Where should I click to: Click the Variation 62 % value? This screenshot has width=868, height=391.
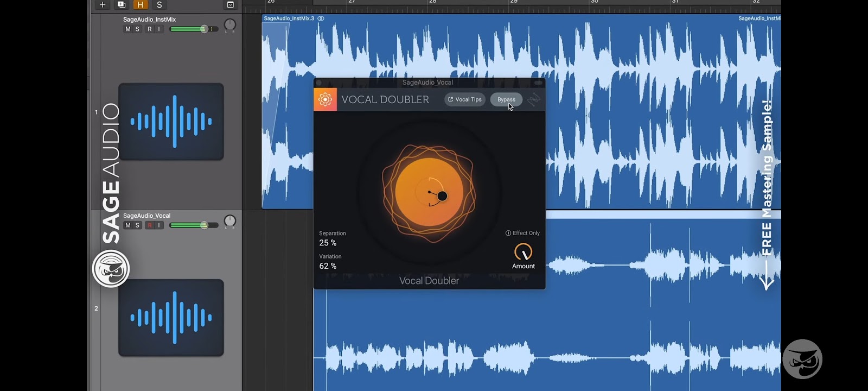(x=328, y=266)
